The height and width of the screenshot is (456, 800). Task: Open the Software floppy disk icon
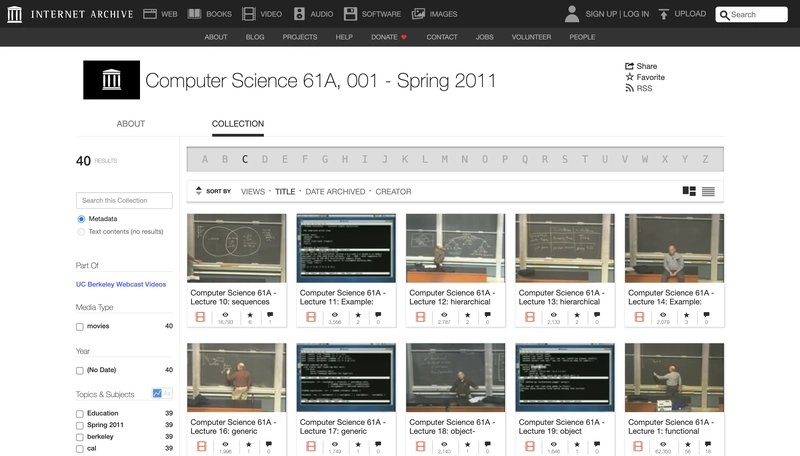pyautogui.click(x=350, y=14)
